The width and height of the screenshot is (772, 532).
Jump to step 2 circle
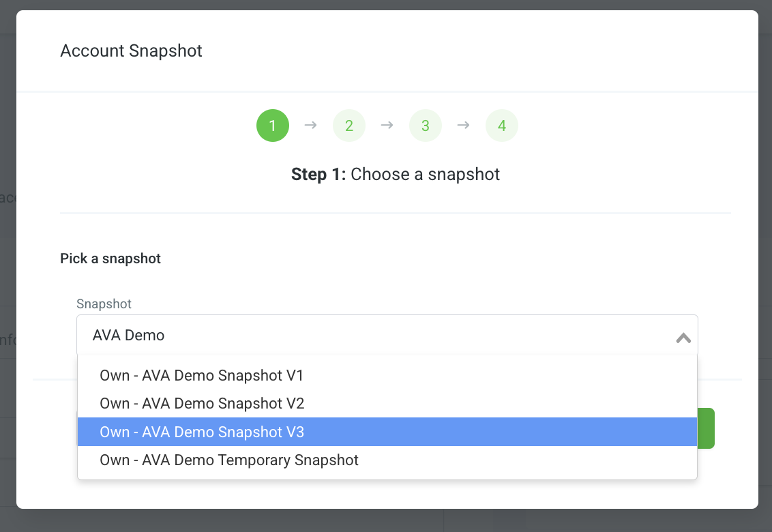349,125
